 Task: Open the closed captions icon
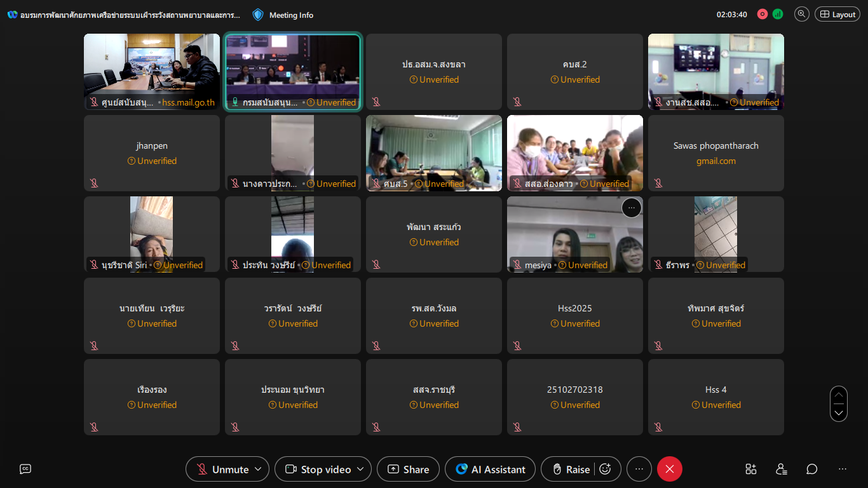click(x=25, y=469)
